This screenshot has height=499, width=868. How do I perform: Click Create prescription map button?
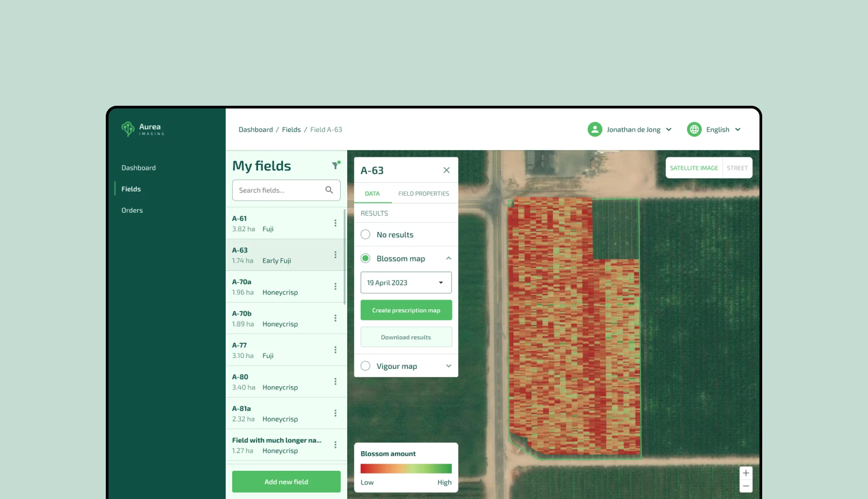[406, 310]
